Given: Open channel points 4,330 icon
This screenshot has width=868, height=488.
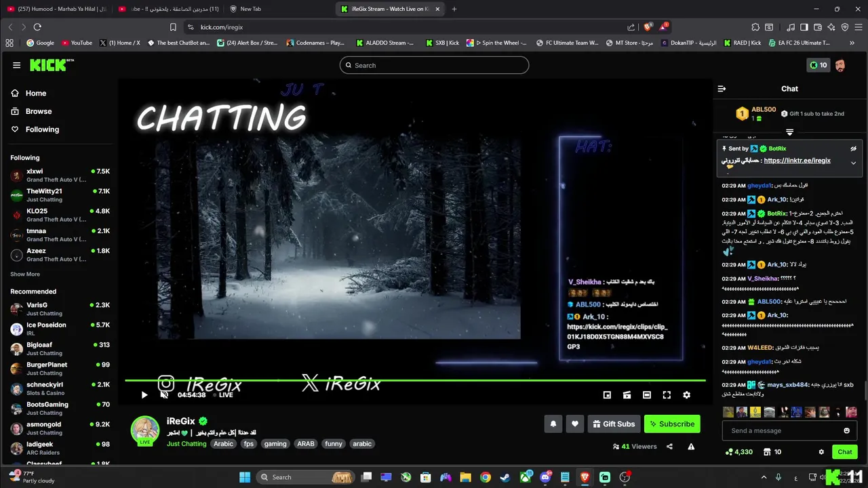Looking at the screenshot, I should click(739, 452).
